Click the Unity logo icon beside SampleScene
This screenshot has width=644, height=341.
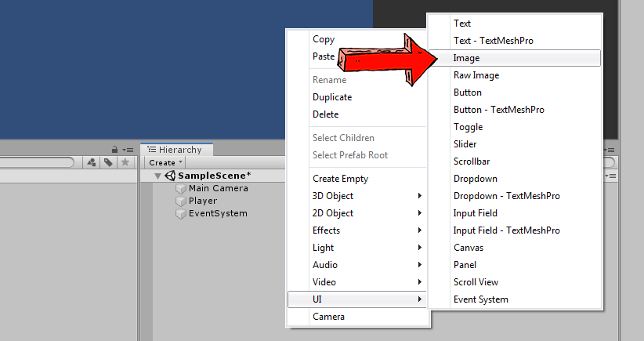169,176
